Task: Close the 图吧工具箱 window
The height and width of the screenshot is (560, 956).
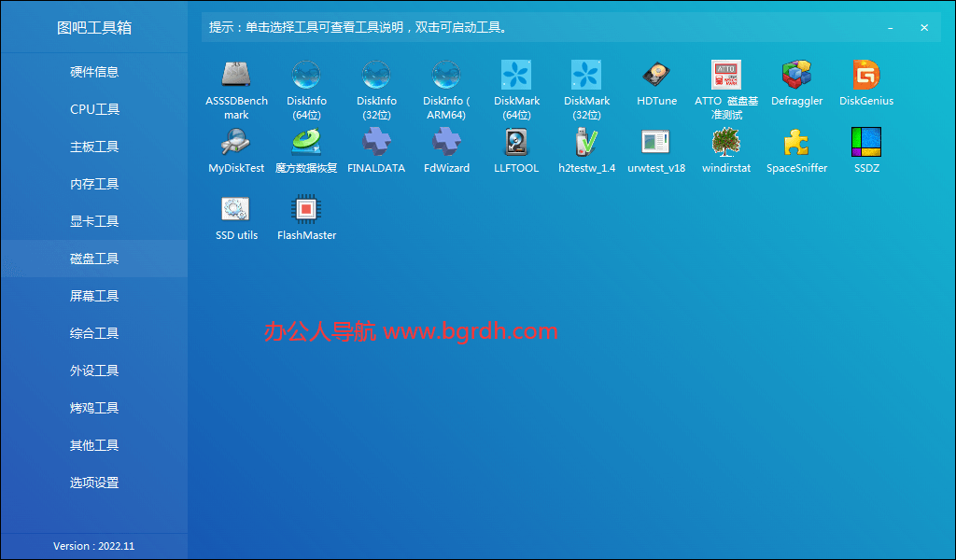Action: [x=924, y=28]
